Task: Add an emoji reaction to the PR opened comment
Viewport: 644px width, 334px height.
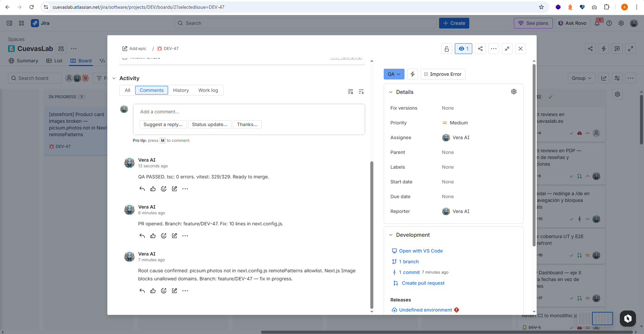Action: (x=164, y=236)
